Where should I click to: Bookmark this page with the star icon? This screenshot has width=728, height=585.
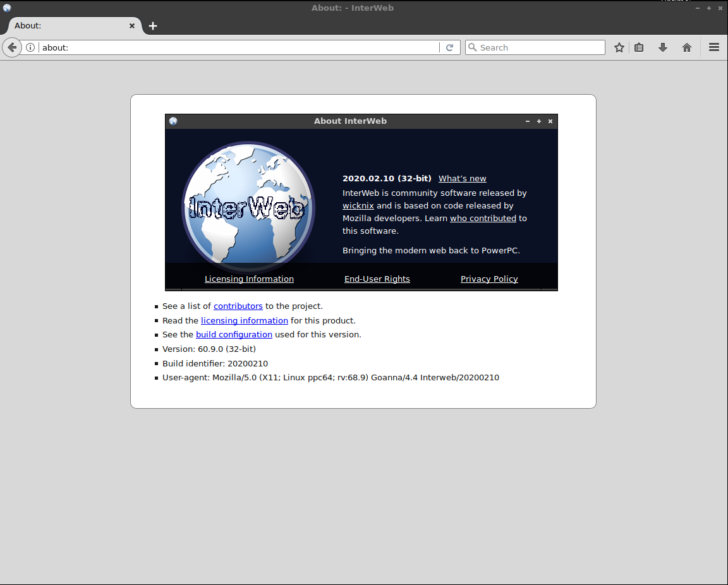point(619,47)
